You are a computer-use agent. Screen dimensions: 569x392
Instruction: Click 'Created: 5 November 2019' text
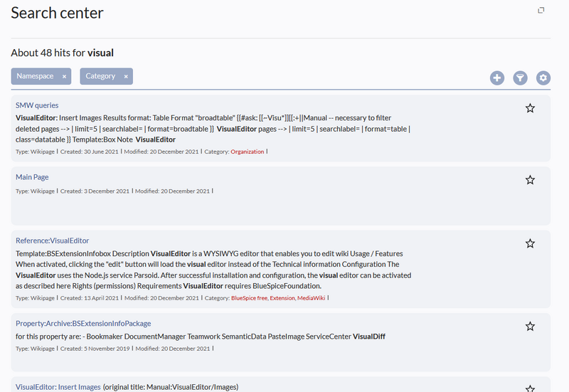[x=95, y=349]
